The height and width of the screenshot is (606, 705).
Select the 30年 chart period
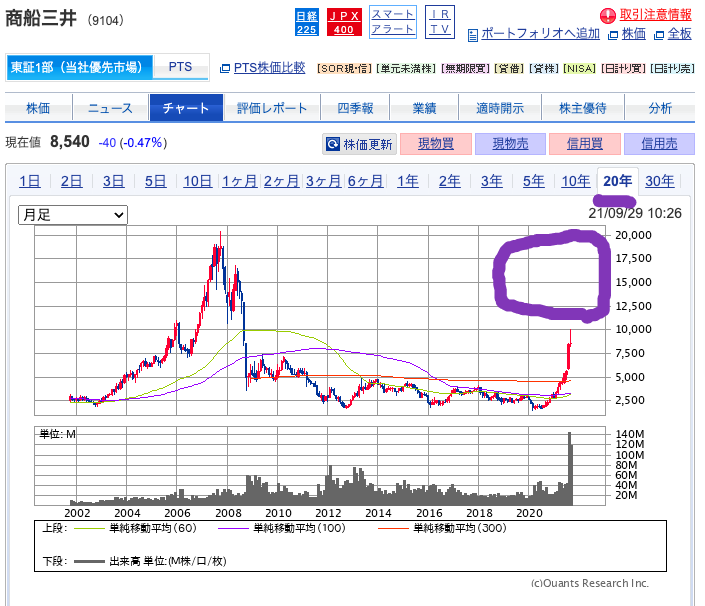[660, 182]
